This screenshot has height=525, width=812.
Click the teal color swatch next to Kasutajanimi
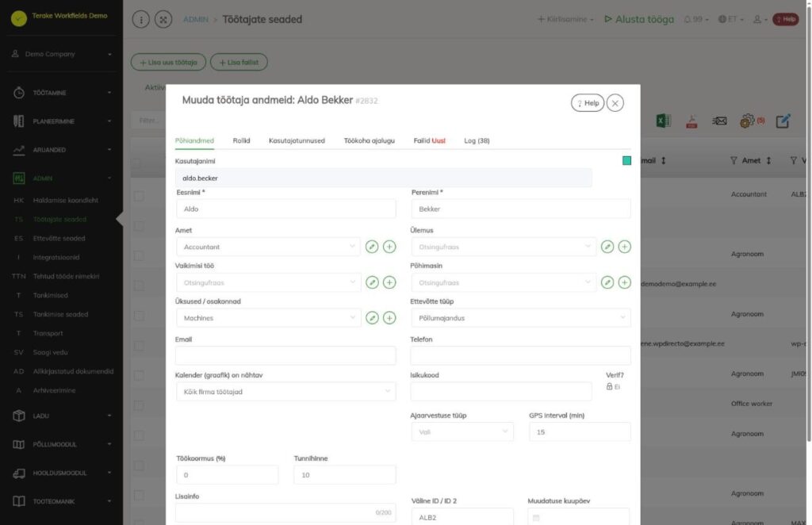626,160
